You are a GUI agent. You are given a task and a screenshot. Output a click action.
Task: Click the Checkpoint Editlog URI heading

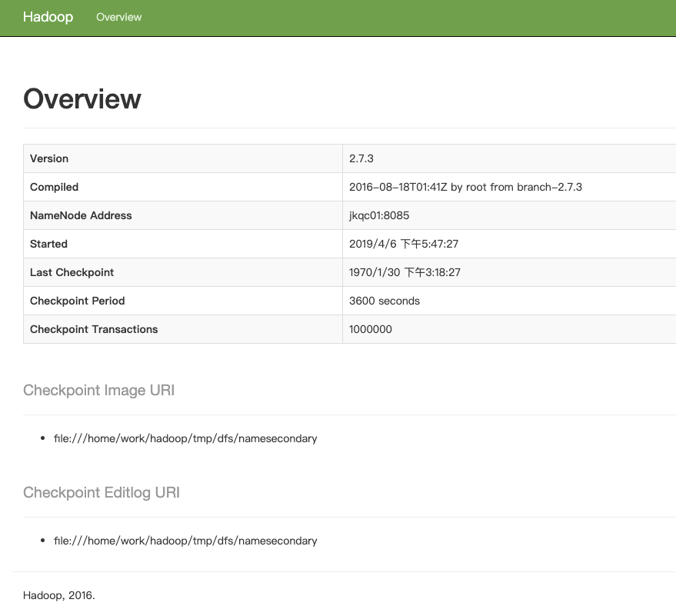(x=102, y=492)
